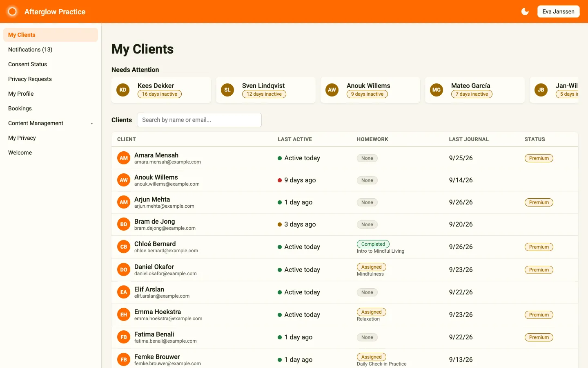The width and height of the screenshot is (588, 368).
Task: Click Anouk Willems avatar in clients table
Action: pyautogui.click(x=124, y=180)
